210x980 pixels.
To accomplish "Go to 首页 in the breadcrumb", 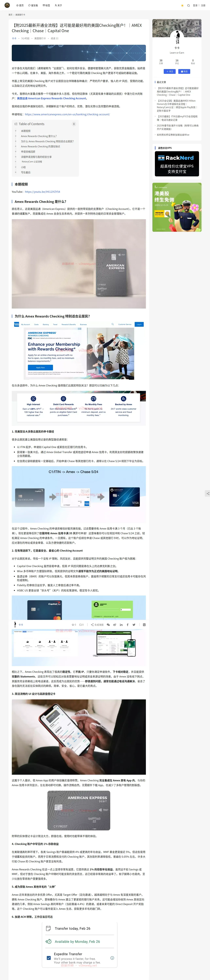I will point(10,15).
